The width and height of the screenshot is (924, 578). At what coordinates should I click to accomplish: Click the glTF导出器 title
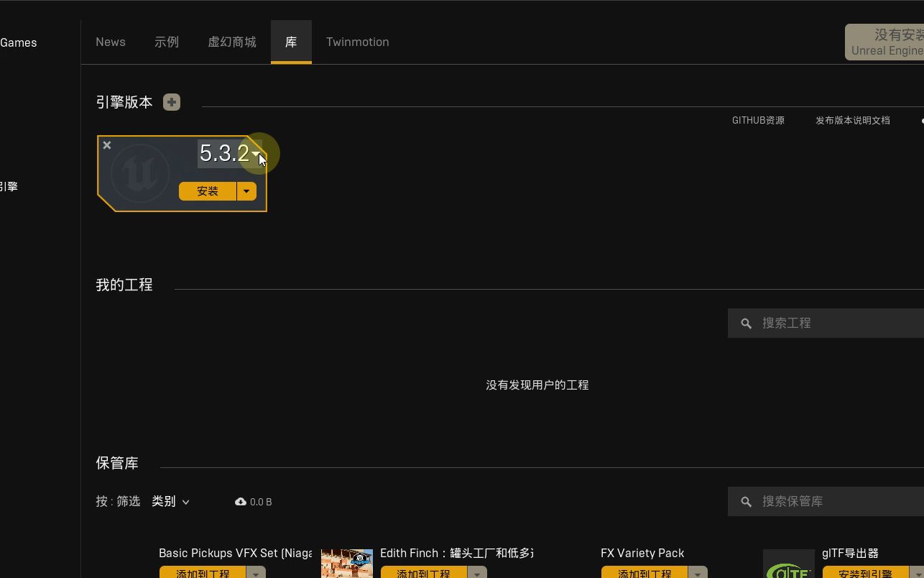(851, 553)
